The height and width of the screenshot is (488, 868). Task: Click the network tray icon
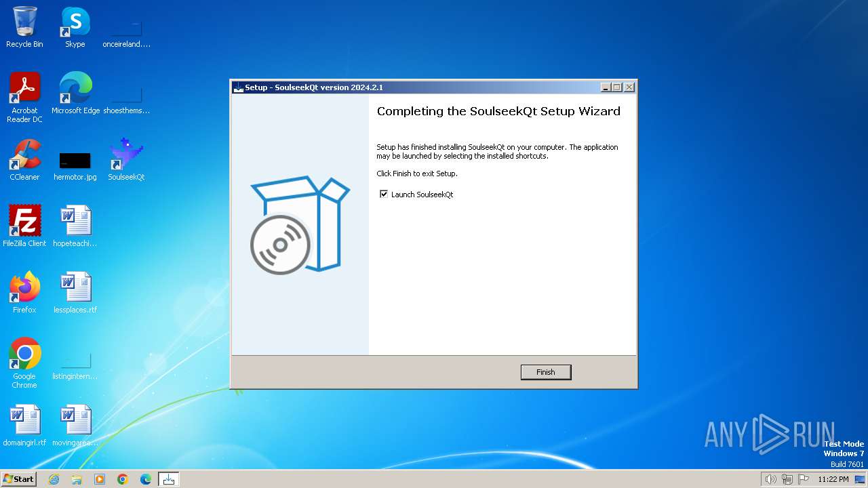tap(787, 479)
